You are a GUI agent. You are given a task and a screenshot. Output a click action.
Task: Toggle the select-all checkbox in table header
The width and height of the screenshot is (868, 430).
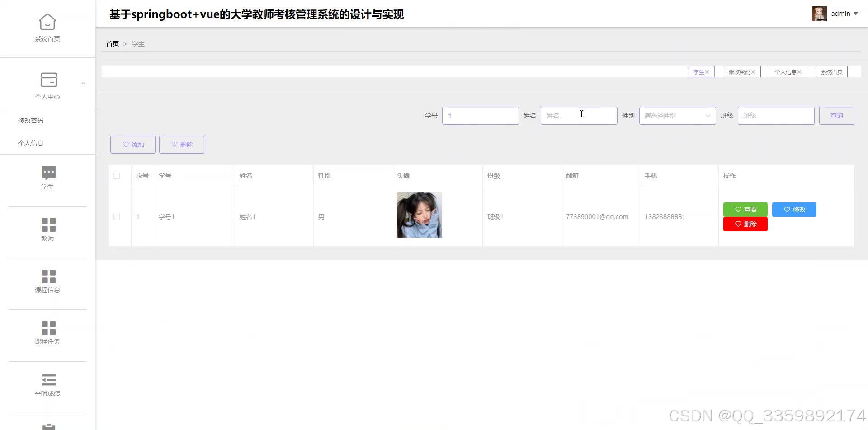117,176
